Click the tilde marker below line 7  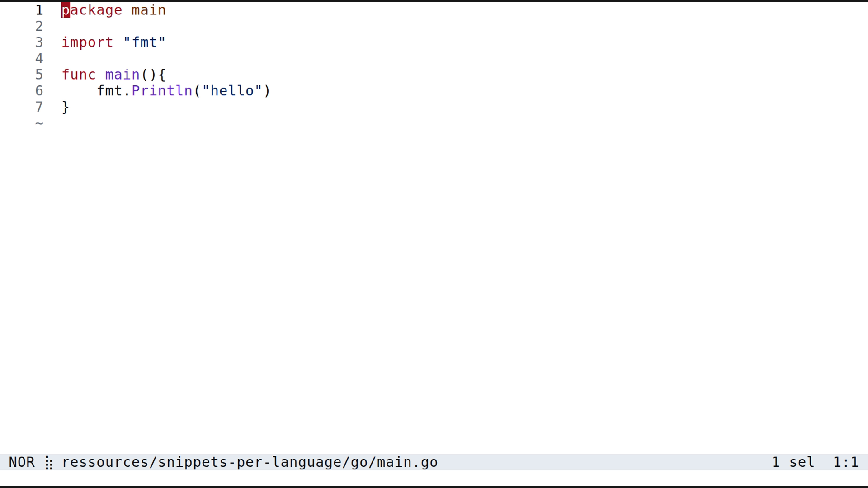39,123
